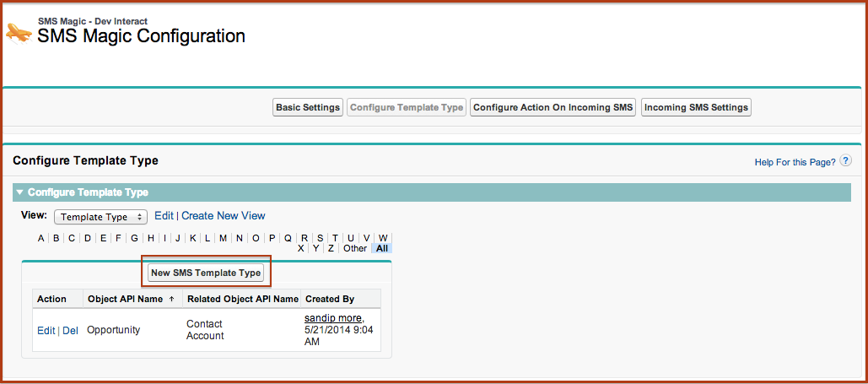Filter list by letter W
This screenshot has height=384, width=868.
[383, 238]
